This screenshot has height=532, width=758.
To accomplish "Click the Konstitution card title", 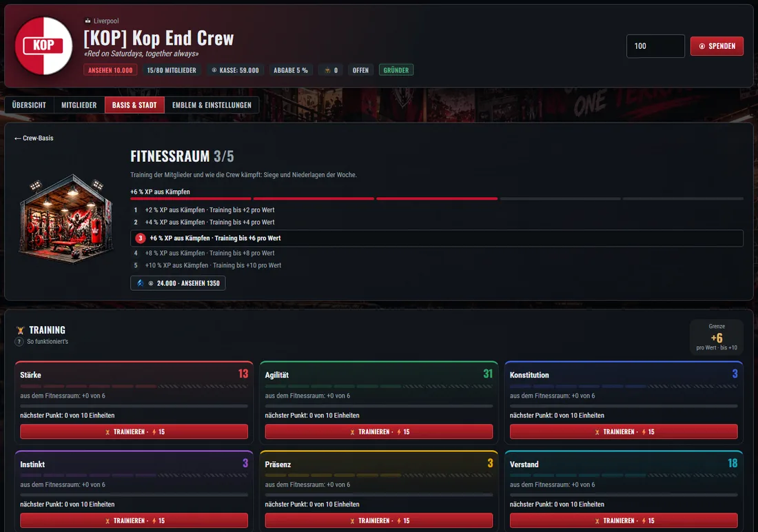I will pos(529,375).
